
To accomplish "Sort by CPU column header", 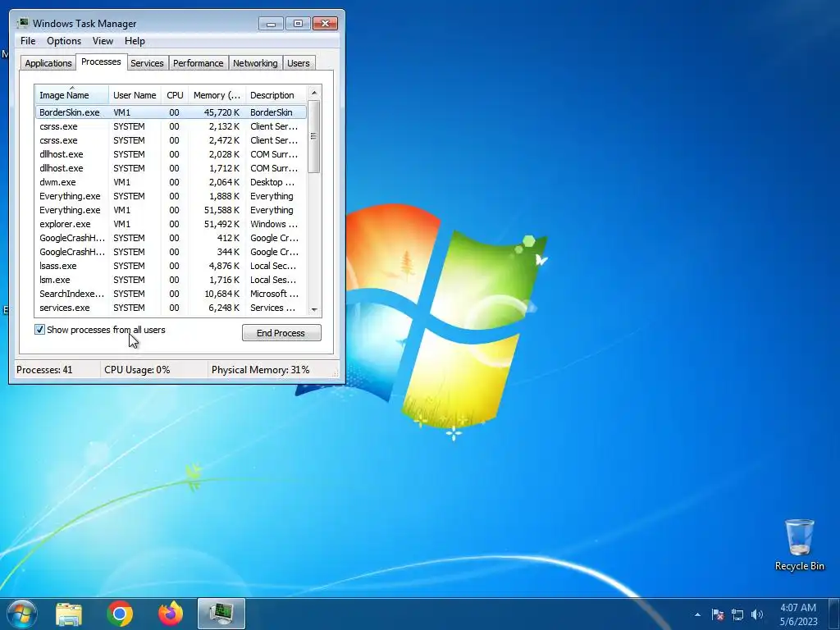I will tap(175, 95).
